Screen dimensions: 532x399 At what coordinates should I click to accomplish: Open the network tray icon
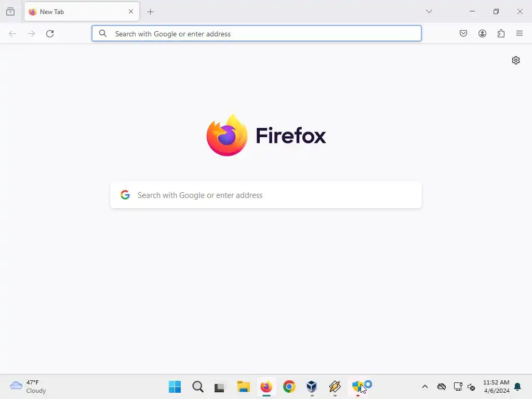pyautogui.click(x=458, y=387)
